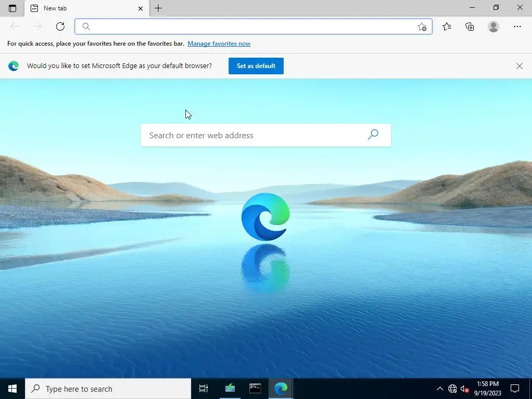Click Search or enter web address box
The width and height of the screenshot is (532, 399).
pos(265,135)
